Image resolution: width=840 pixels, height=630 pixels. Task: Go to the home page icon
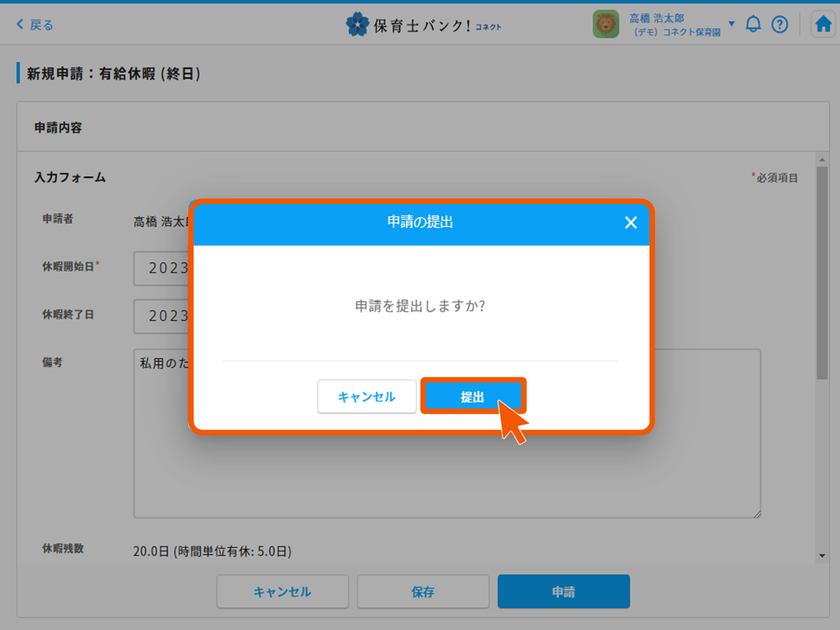tap(823, 24)
